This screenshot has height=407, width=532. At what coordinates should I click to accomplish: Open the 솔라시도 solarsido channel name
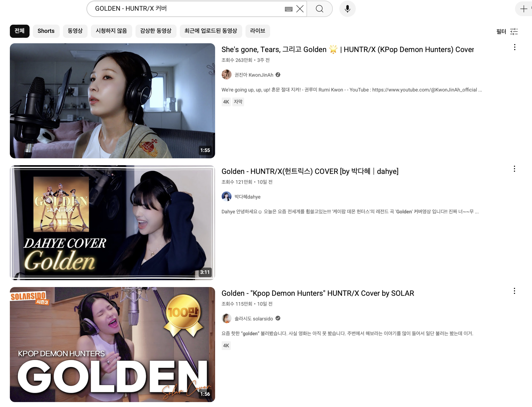(254, 319)
